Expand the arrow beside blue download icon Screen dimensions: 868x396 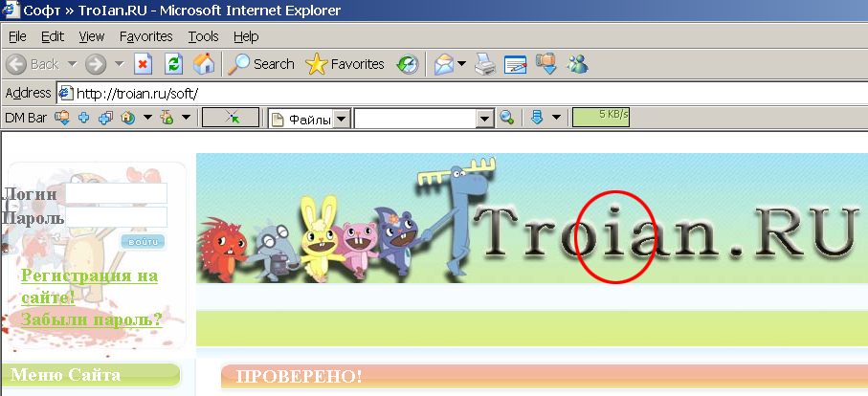(556, 118)
